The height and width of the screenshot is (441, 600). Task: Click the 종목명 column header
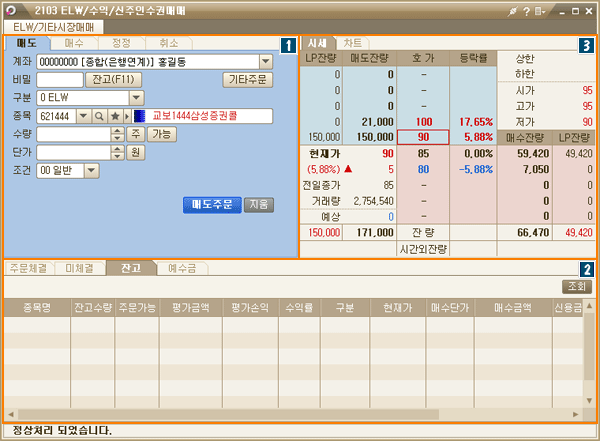pos(37,307)
